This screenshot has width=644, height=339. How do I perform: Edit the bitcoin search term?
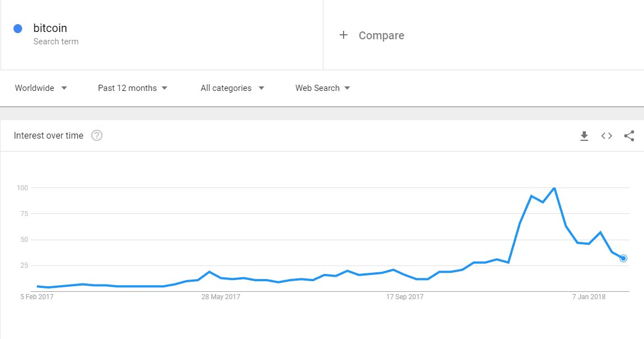point(50,28)
